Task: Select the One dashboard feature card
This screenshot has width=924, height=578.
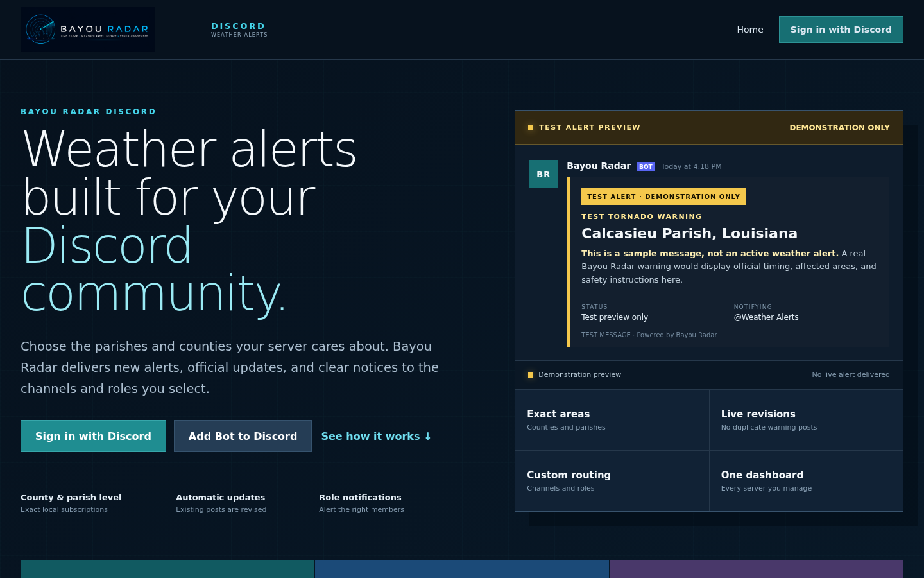Action: 806,481
